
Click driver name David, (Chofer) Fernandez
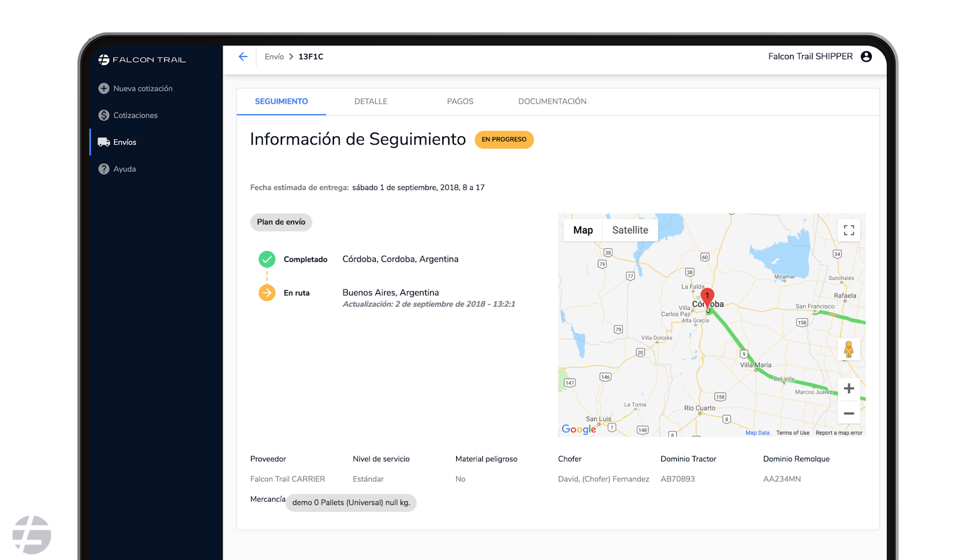[x=604, y=479]
